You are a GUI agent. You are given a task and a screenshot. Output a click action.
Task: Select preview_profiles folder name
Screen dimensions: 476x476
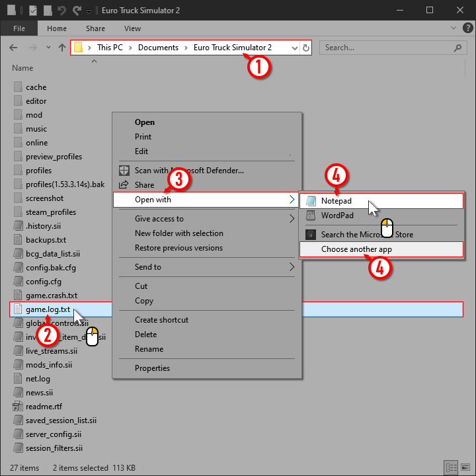tap(54, 157)
